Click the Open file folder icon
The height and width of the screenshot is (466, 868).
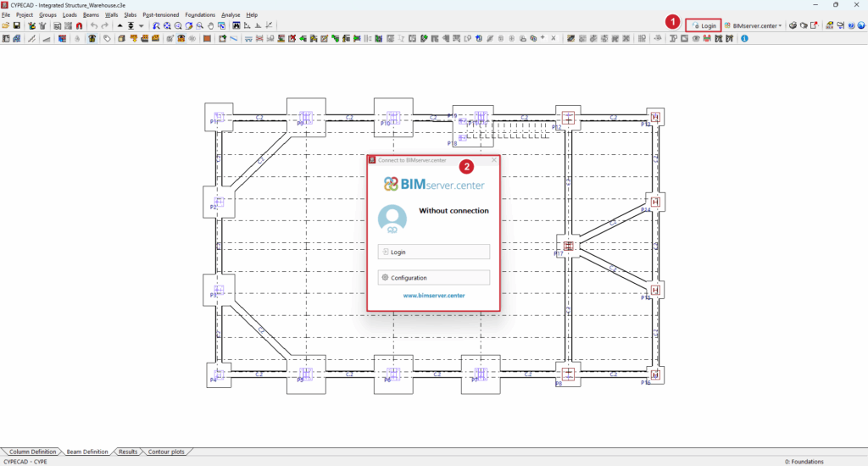6,26
